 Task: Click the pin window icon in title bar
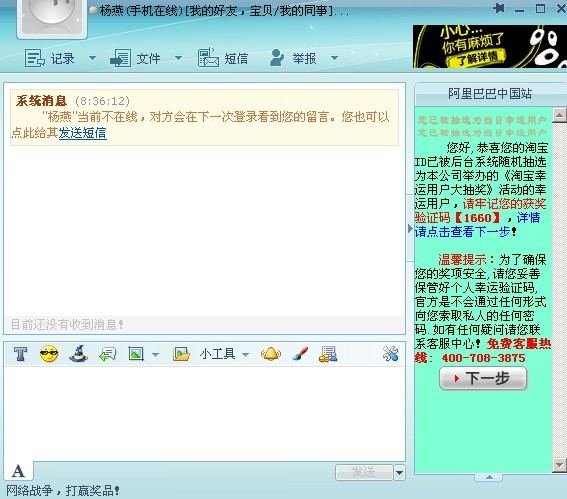(499, 8)
